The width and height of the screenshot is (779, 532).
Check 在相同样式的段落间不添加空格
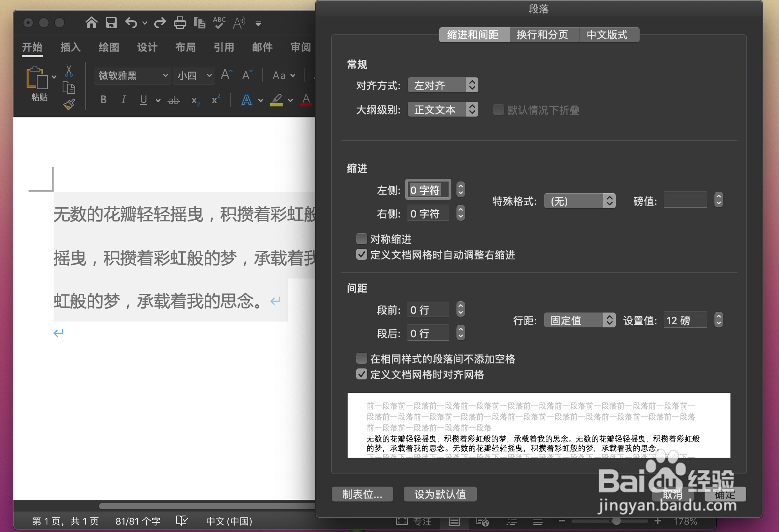point(361,358)
